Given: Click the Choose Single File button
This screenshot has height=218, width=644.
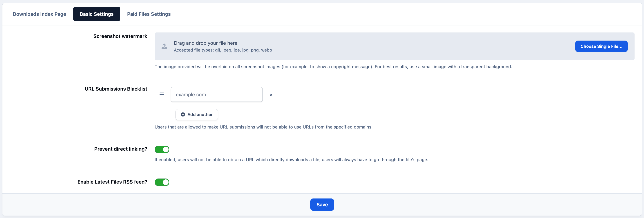Looking at the screenshot, I should 601,46.
